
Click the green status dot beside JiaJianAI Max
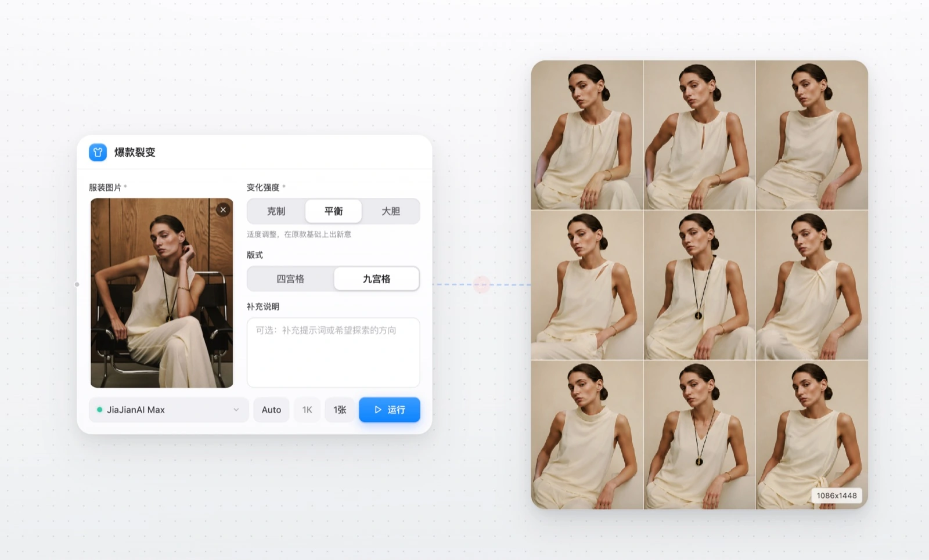coord(100,410)
